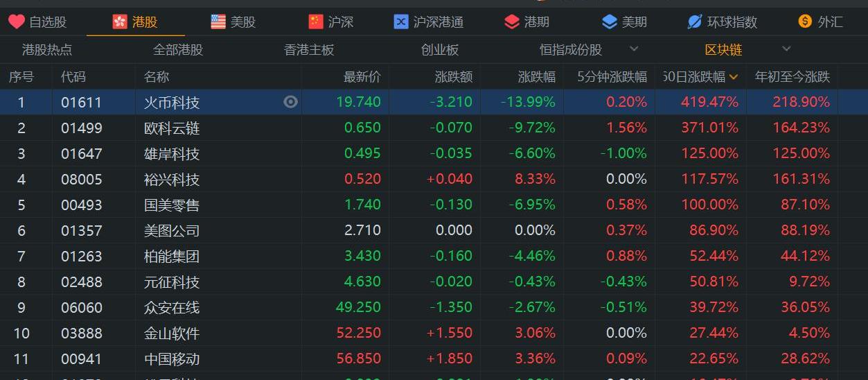Select the 美图公司 stock row

click(171, 230)
